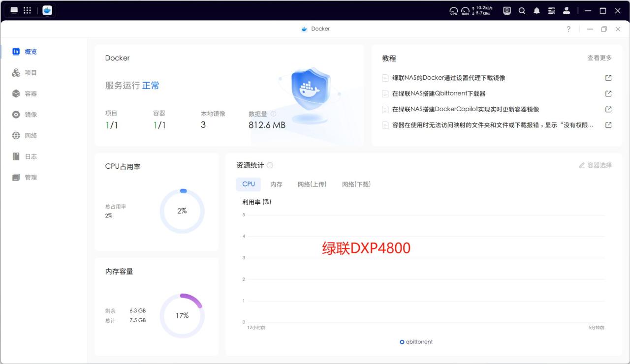Select the 网络(下载) tab
The width and height of the screenshot is (630, 364).
(x=356, y=184)
